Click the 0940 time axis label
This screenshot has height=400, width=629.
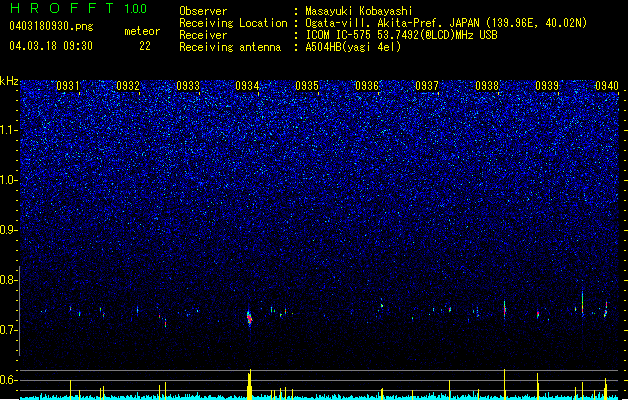(x=607, y=86)
